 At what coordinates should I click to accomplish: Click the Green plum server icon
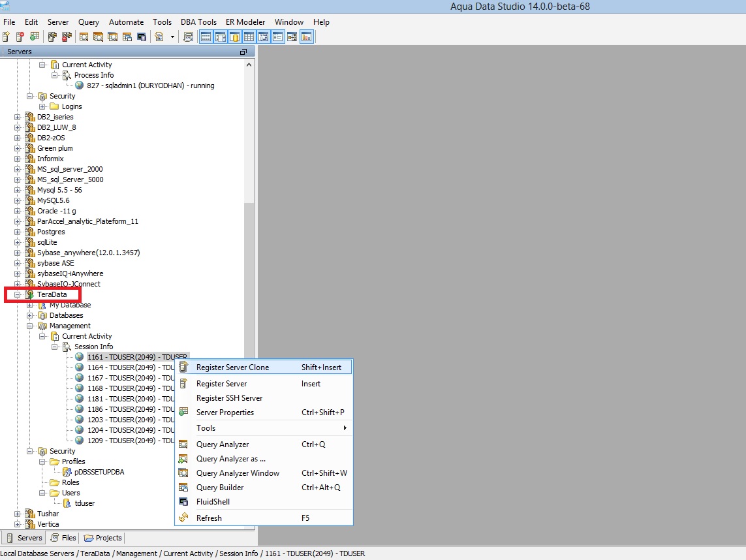(x=30, y=148)
